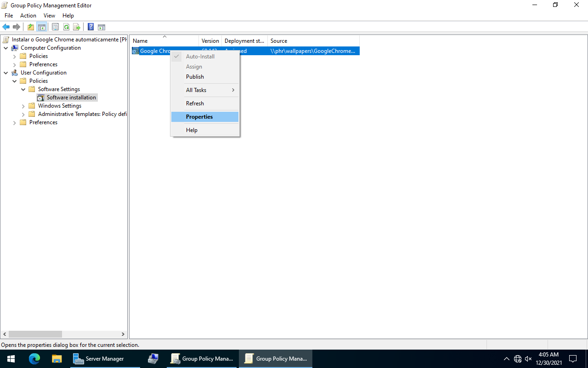Click the Up one level folder icon

click(31, 27)
